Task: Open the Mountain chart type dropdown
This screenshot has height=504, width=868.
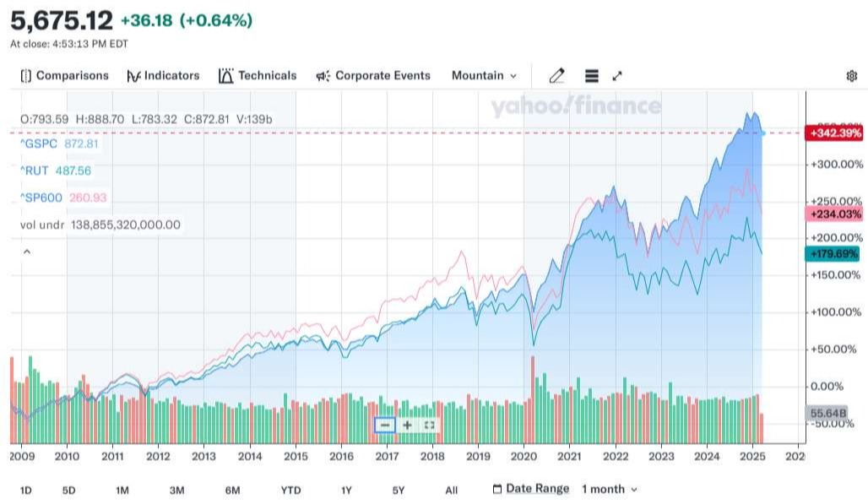Action: point(484,76)
